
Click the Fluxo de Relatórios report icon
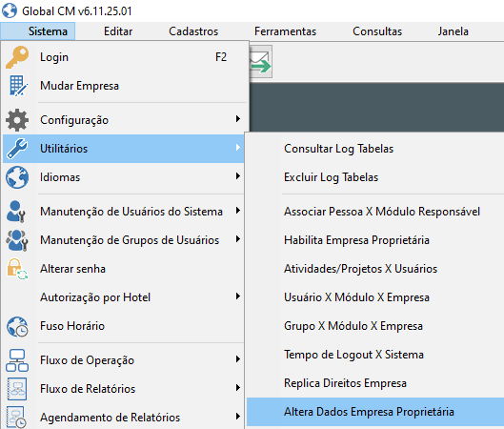pyautogui.click(x=17, y=389)
